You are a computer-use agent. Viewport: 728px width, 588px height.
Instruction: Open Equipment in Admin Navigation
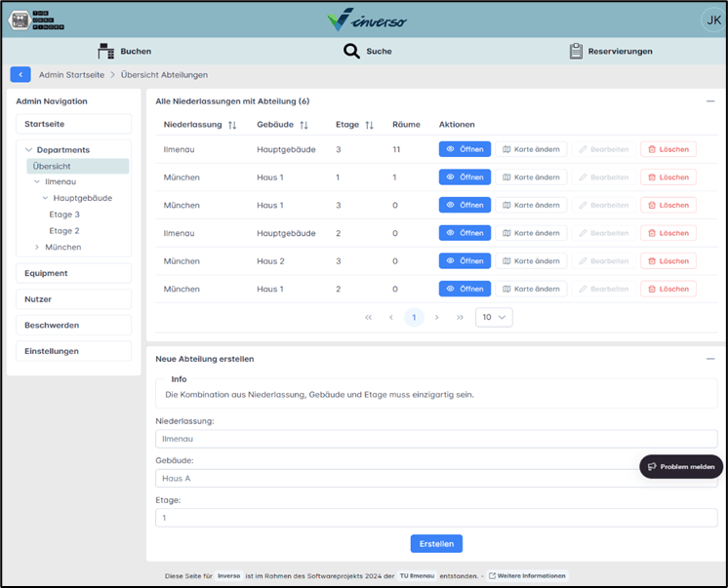pos(74,273)
